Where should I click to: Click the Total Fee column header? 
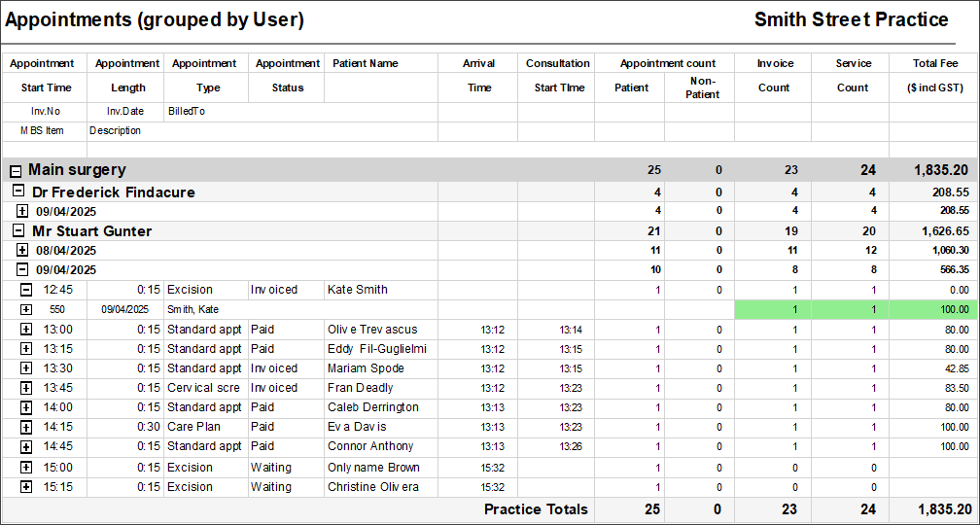tap(934, 63)
